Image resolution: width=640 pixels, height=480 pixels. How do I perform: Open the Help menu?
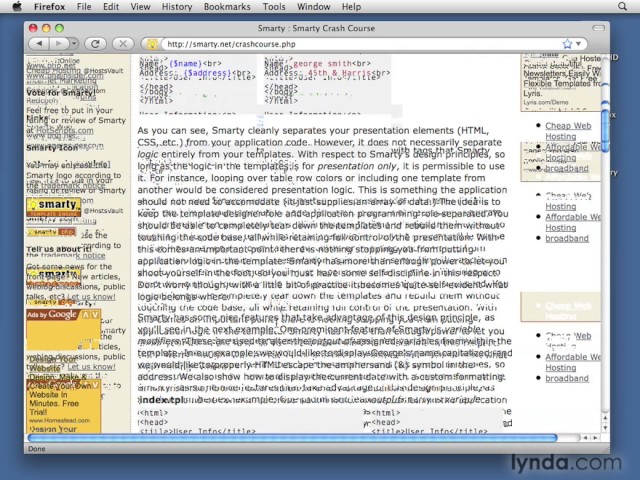point(351,7)
